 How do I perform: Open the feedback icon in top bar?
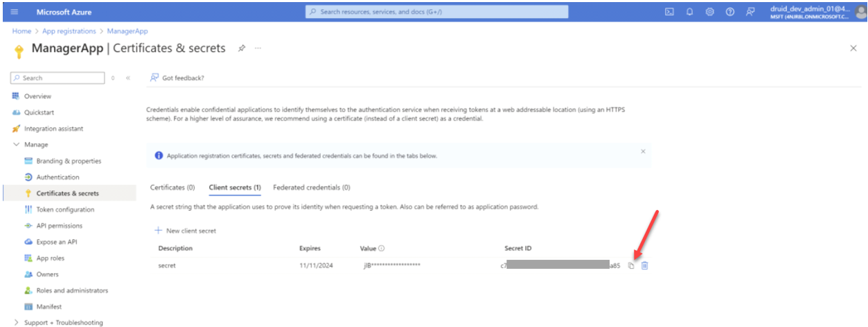pyautogui.click(x=750, y=12)
